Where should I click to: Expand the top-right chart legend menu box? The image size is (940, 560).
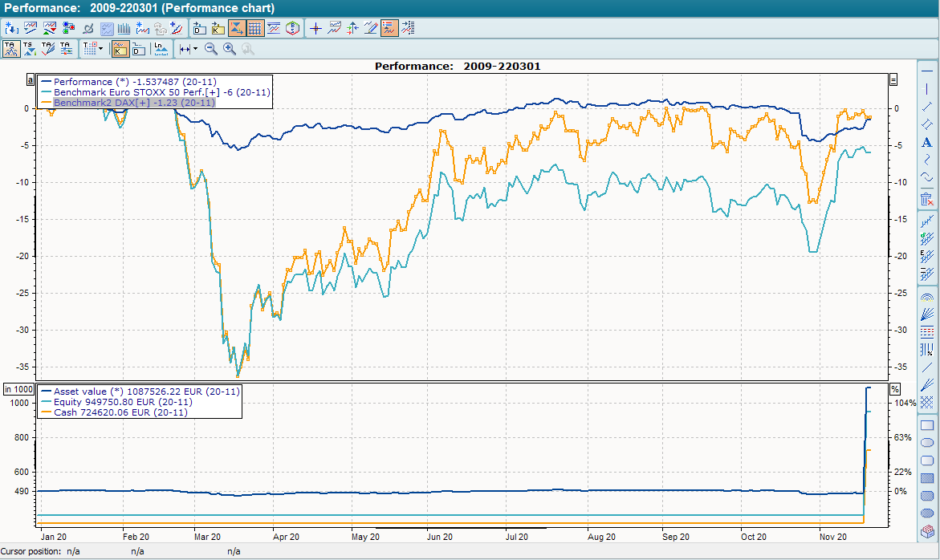[893, 79]
